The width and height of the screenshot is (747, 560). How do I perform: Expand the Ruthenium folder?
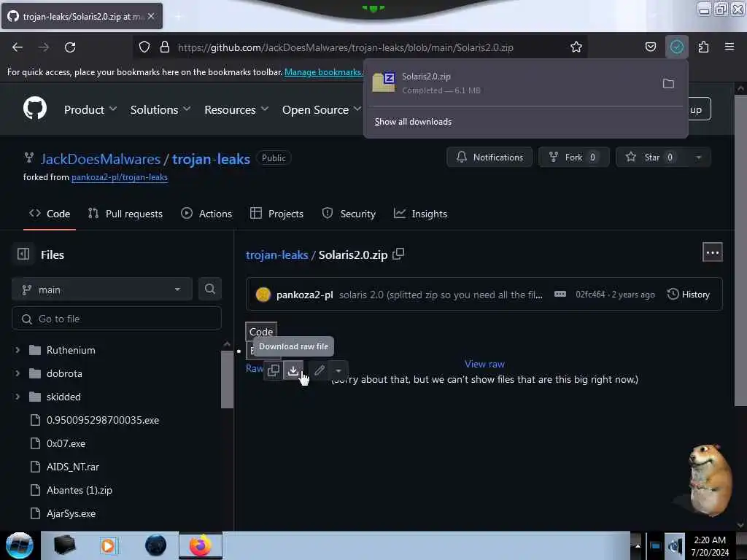[x=18, y=350]
